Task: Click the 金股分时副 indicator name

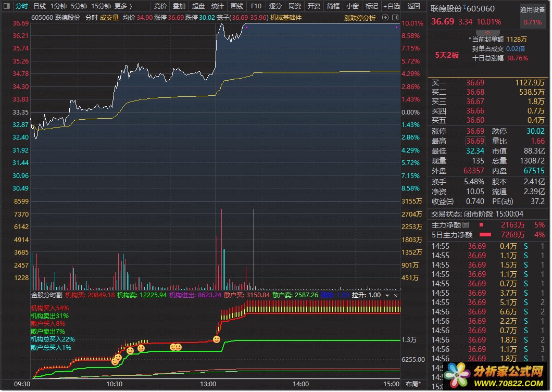Action: coord(46,295)
